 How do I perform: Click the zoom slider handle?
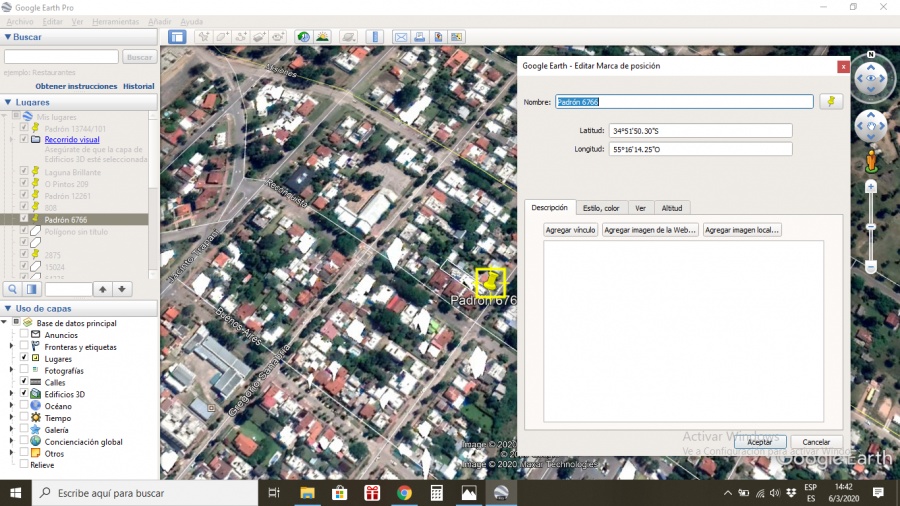871,227
